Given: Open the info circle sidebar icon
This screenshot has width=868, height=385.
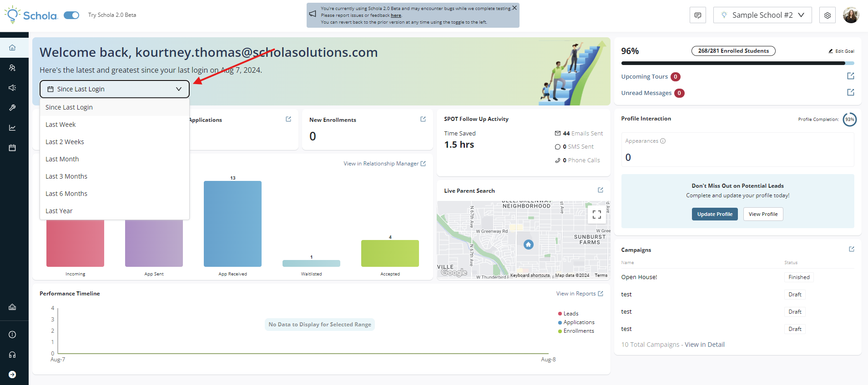Looking at the screenshot, I should click(12, 335).
